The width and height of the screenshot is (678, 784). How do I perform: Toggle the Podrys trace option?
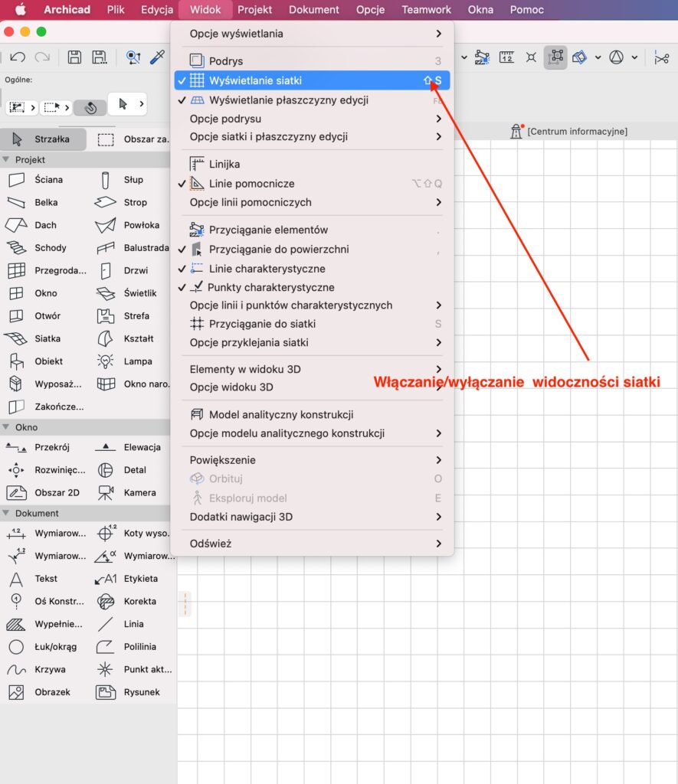pos(312,61)
